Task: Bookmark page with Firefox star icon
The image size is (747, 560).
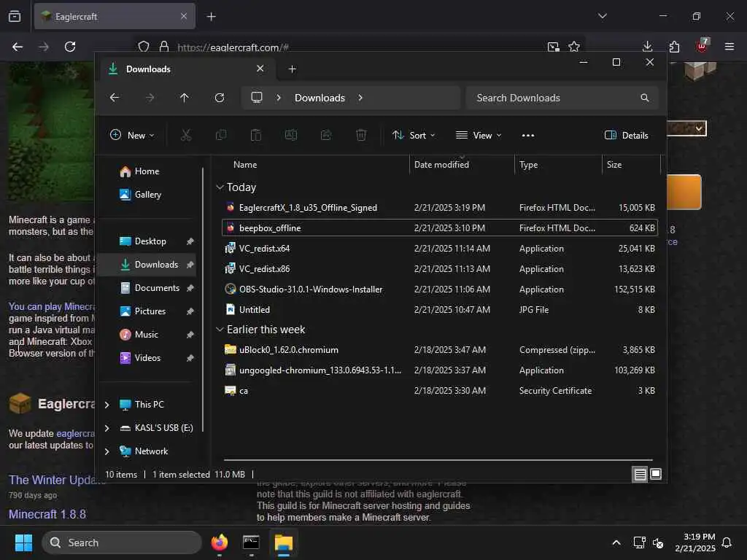Action: 574,47
